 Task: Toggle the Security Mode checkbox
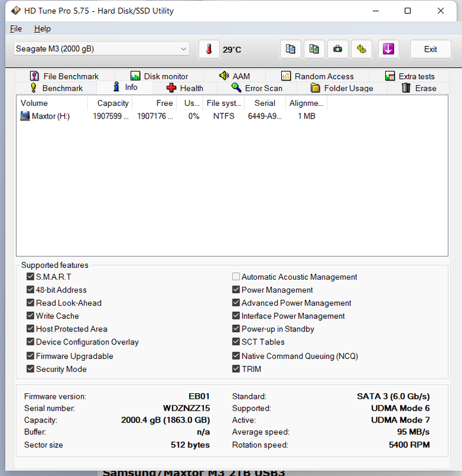pos(30,369)
